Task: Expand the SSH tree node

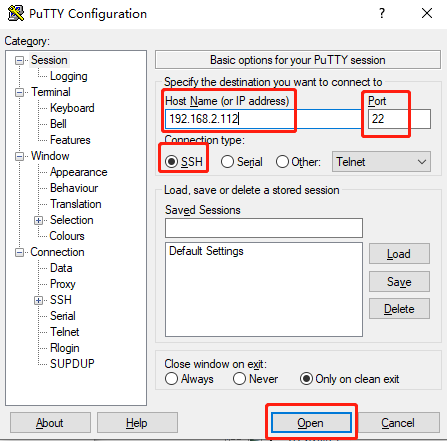Action: pyautogui.click(x=38, y=300)
